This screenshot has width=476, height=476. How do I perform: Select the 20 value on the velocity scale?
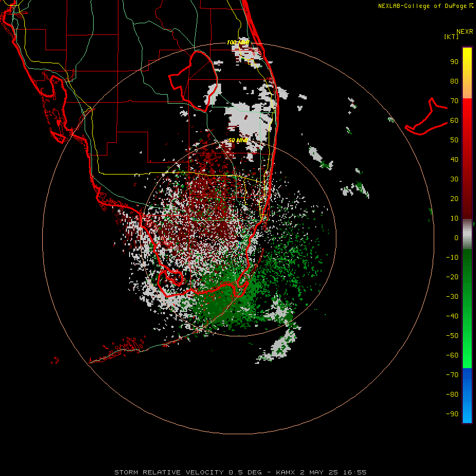[454, 199]
